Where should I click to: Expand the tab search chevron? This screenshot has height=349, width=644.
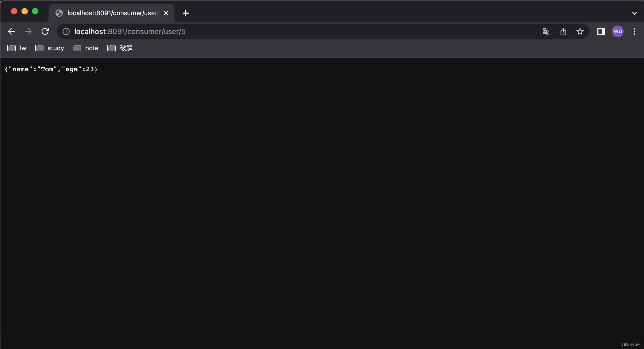(634, 13)
